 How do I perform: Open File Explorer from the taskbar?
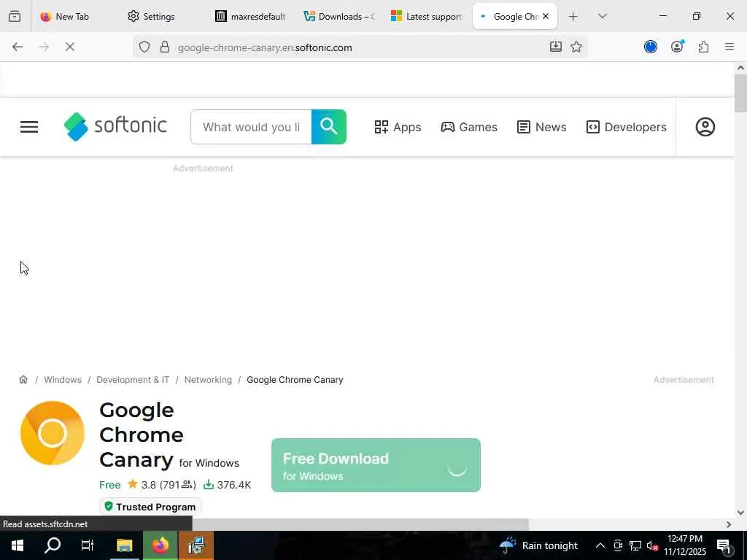tap(124, 545)
